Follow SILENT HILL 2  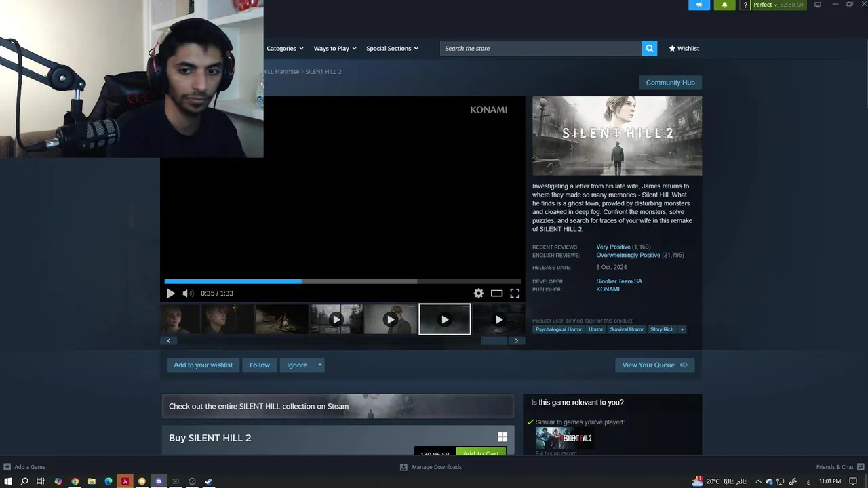[x=260, y=365]
